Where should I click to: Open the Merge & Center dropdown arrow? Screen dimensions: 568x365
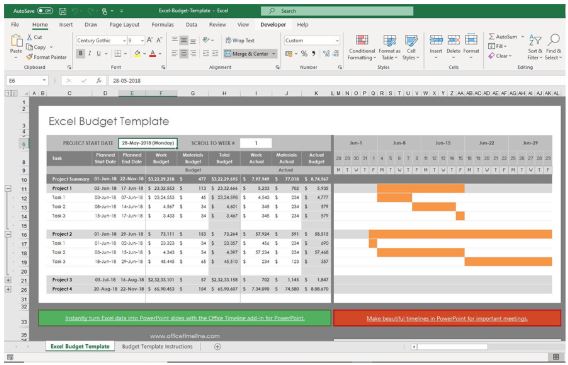coord(274,54)
